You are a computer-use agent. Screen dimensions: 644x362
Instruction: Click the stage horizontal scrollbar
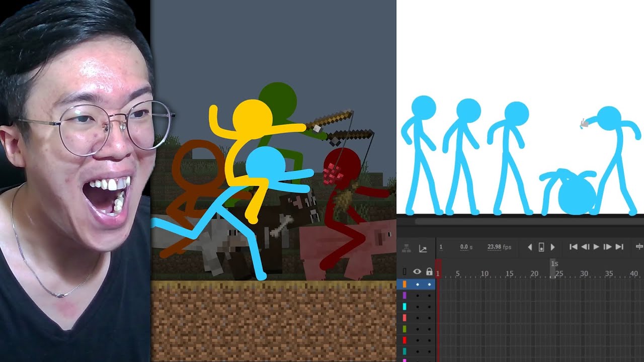point(528,221)
